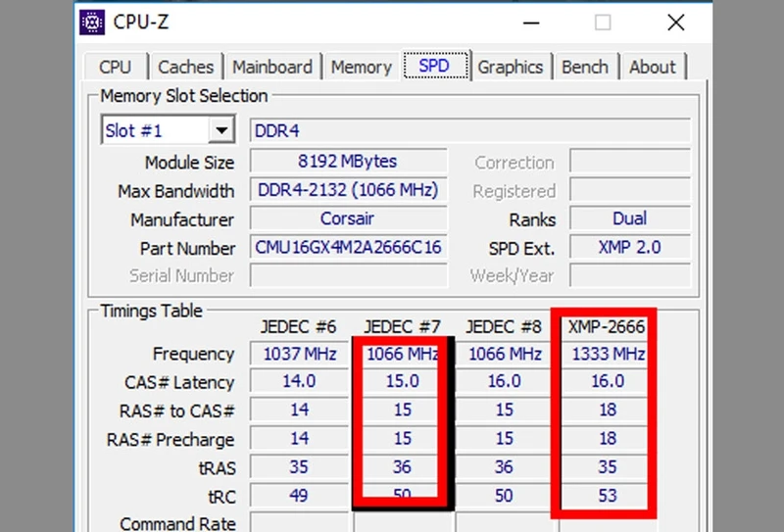Close the CPU-Z window
This screenshot has width=784, height=532.
tap(676, 23)
